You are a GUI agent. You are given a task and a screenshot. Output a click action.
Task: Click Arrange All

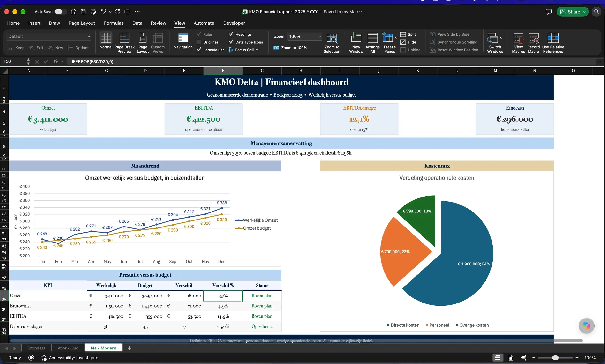click(x=372, y=43)
